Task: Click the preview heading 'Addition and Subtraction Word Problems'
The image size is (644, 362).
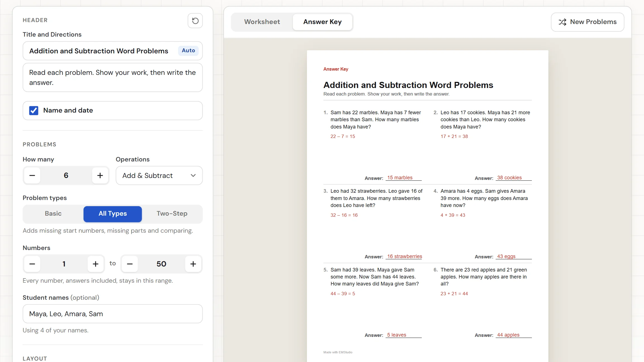Action: [408, 85]
